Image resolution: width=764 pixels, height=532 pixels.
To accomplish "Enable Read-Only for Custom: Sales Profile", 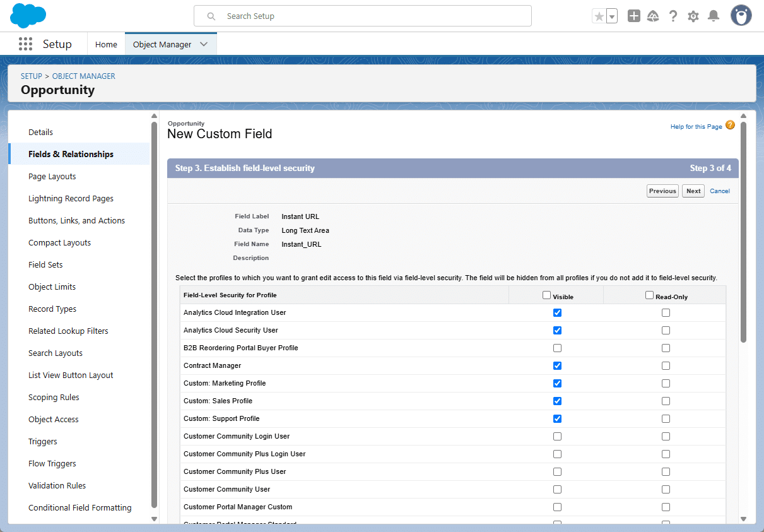I will click(x=666, y=401).
